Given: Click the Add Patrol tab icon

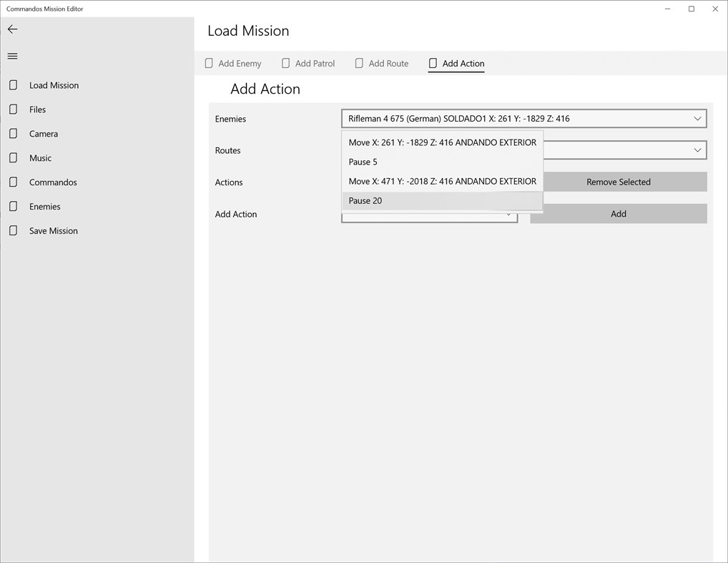Looking at the screenshot, I should pos(285,63).
